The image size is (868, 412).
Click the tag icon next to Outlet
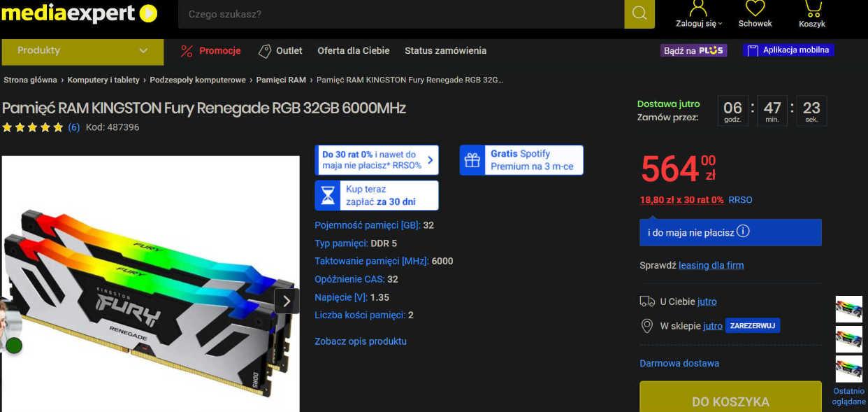(x=265, y=50)
